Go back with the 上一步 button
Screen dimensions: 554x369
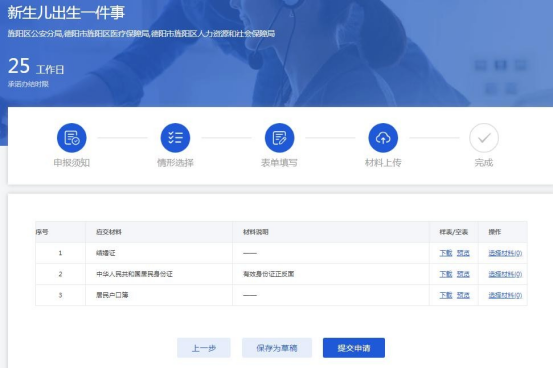point(204,348)
